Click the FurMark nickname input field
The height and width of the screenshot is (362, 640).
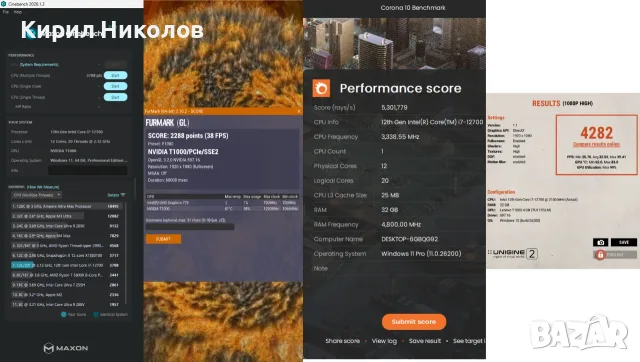click(x=190, y=227)
